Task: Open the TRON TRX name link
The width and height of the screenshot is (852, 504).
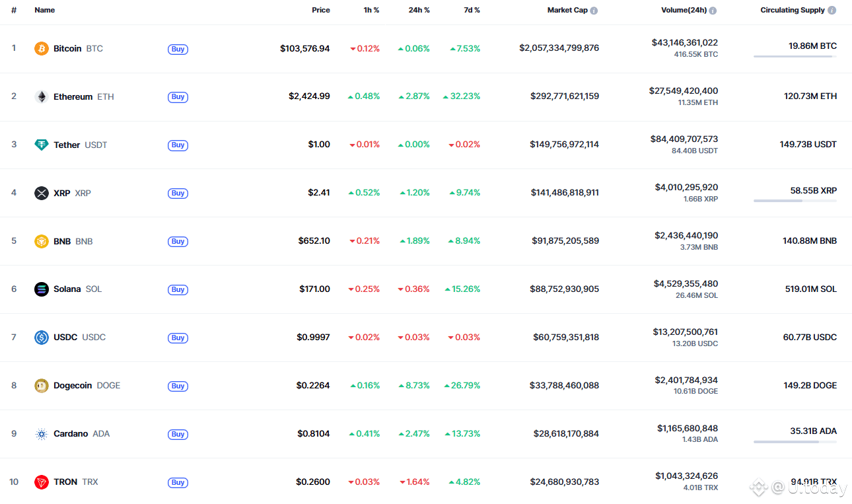Action: click(76, 482)
